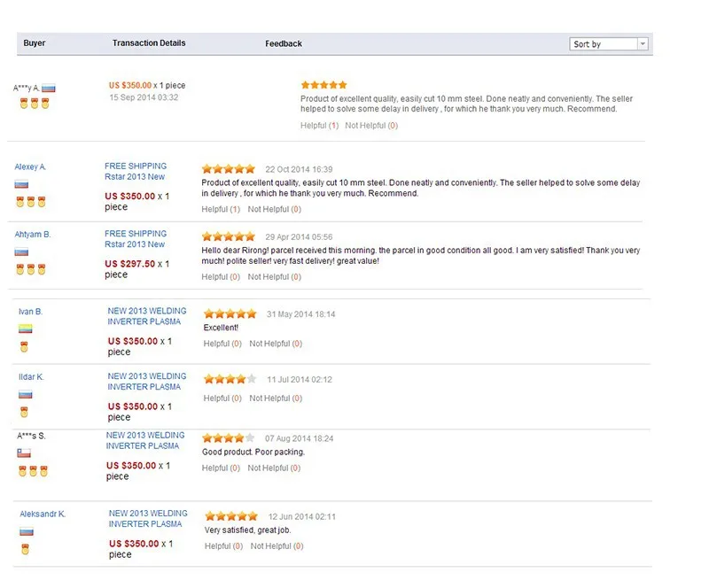Click the medal icon under Aleksandr K.

tap(26, 549)
